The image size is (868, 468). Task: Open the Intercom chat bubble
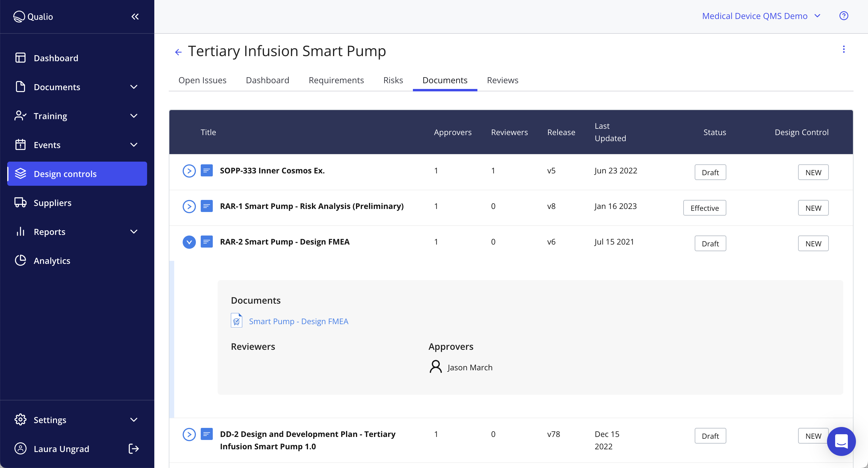tap(841, 441)
